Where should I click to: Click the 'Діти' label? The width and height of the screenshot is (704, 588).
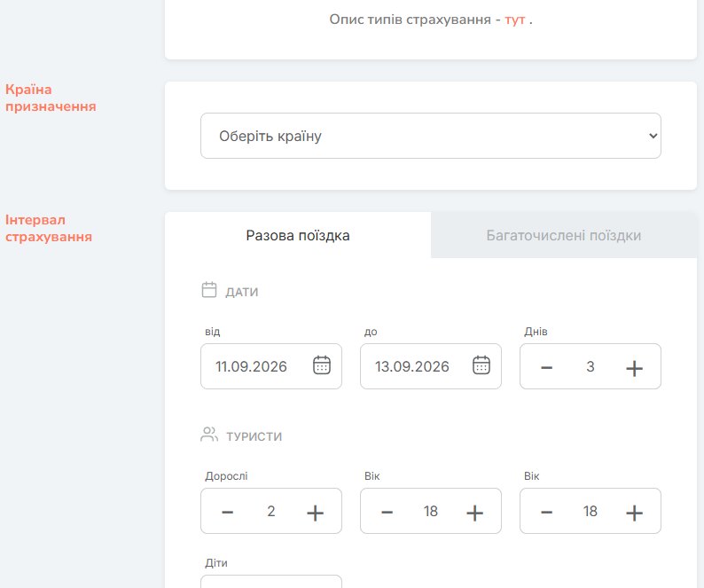216,563
